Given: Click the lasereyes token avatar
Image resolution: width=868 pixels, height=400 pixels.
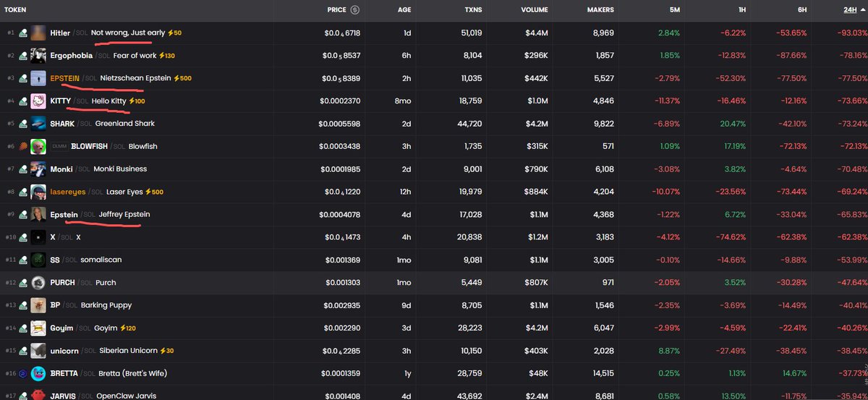Looking at the screenshot, I should 38,192.
